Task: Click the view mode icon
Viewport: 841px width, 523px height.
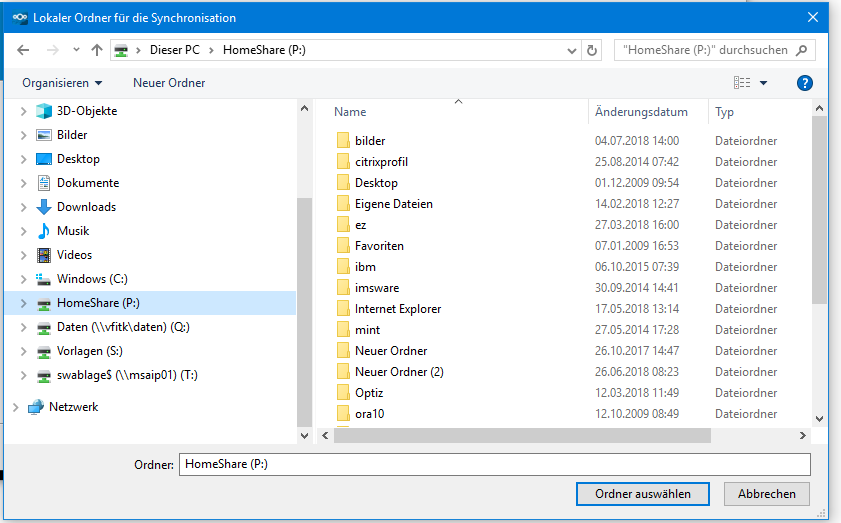Action: (x=742, y=83)
